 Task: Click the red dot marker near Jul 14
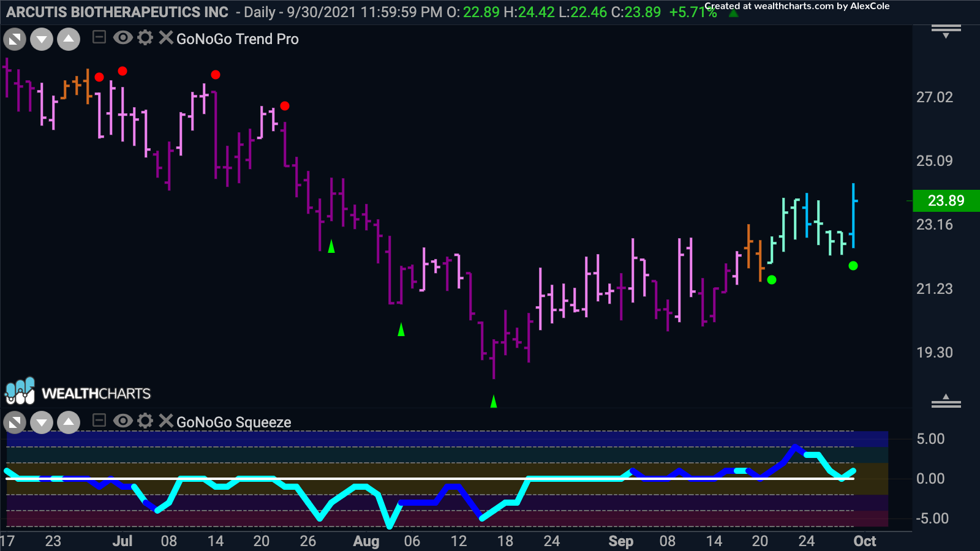tap(216, 75)
